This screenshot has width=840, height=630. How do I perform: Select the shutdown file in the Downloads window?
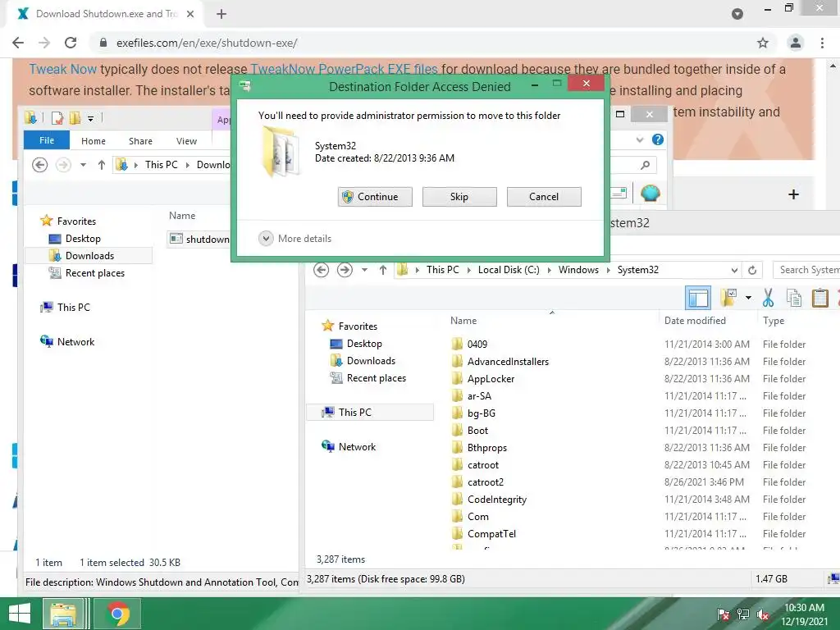tap(199, 239)
